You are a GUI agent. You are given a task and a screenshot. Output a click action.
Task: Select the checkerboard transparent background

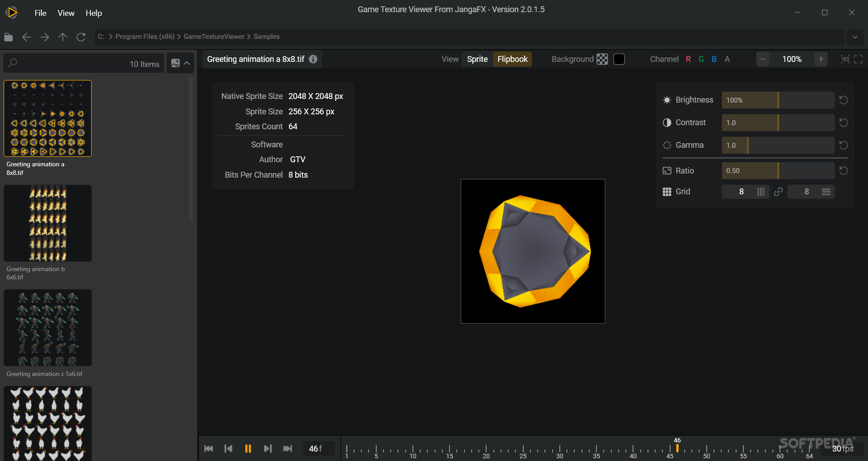click(603, 59)
